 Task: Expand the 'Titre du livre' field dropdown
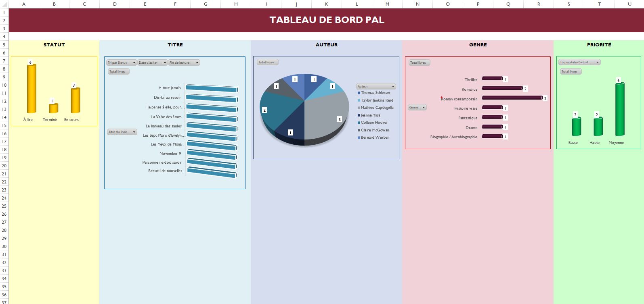tap(134, 132)
